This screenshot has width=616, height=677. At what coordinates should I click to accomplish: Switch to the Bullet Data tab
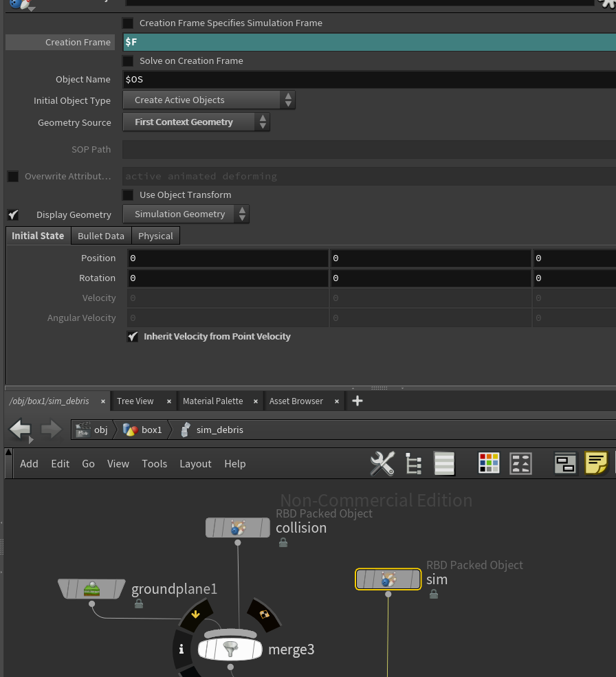(x=101, y=236)
